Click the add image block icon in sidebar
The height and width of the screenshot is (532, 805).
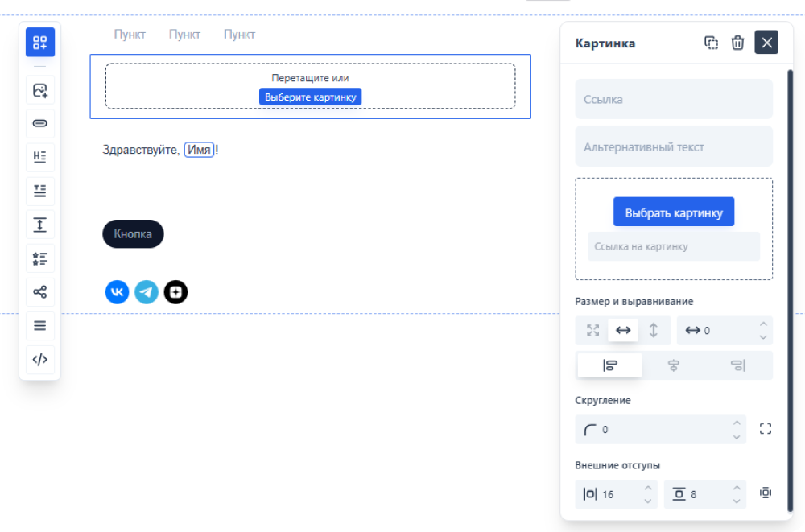click(39, 91)
